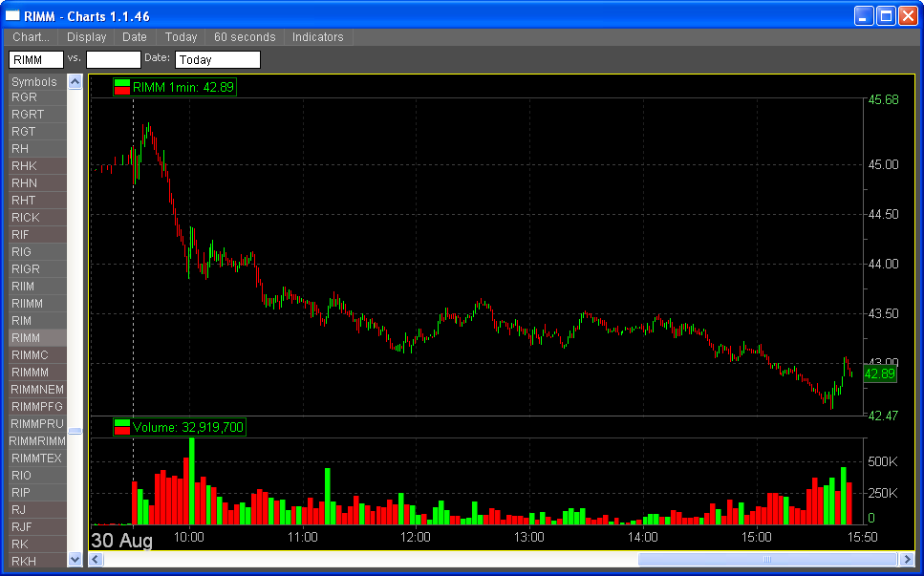Select symbol RHK in list
The width and height of the screenshot is (924, 576).
(37, 166)
